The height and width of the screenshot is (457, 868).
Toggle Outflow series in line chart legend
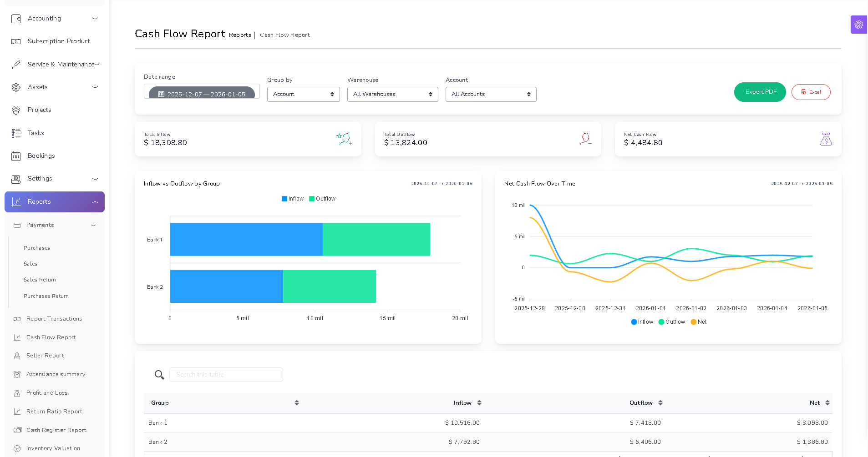click(x=671, y=322)
